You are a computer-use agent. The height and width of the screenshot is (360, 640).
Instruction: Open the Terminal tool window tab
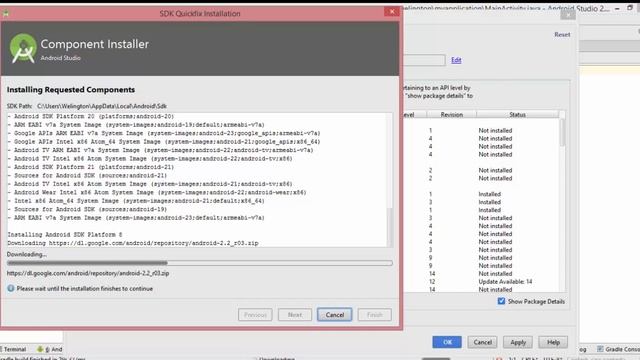click(13, 349)
